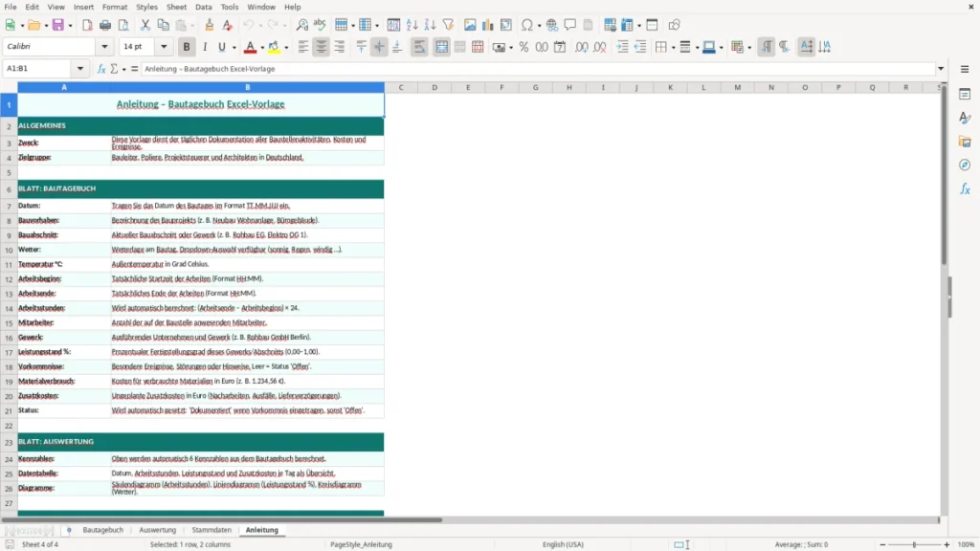Click the Insert Hyperlink globe icon
This screenshot has height=551, width=980.
click(552, 25)
